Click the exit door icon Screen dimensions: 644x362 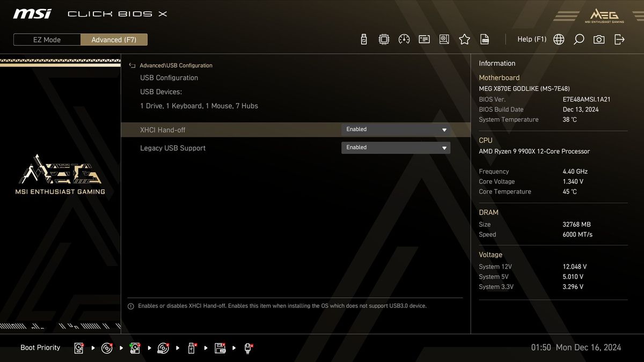pos(619,39)
